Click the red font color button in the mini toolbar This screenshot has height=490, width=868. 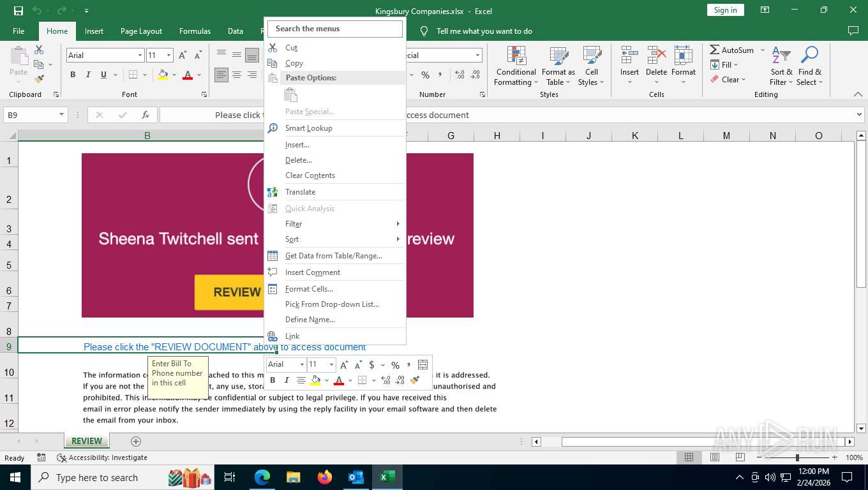tap(339, 380)
